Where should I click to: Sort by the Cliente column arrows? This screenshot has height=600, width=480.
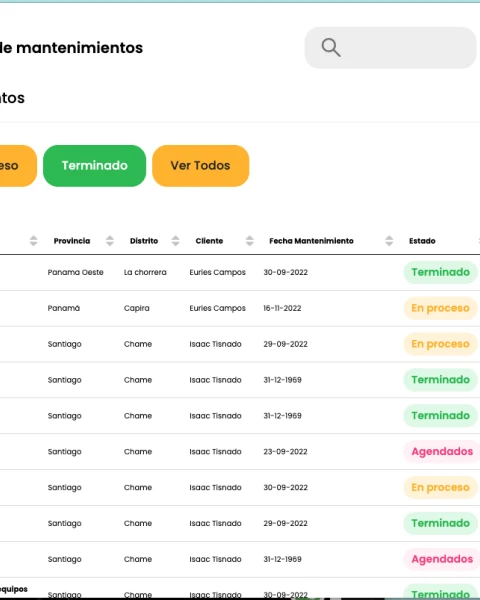(250, 241)
